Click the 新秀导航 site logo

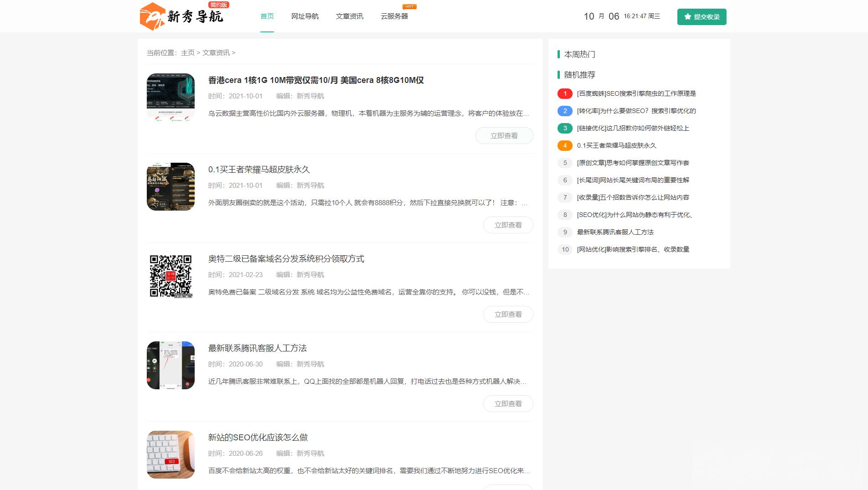tap(182, 16)
